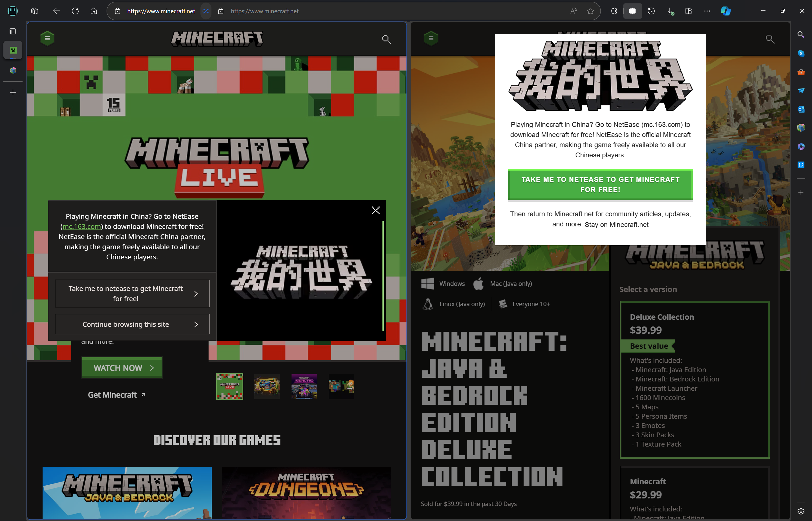Click the Continue browsing this site chevron
The height and width of the screenshot is (521, 812).
coord(196,324)
